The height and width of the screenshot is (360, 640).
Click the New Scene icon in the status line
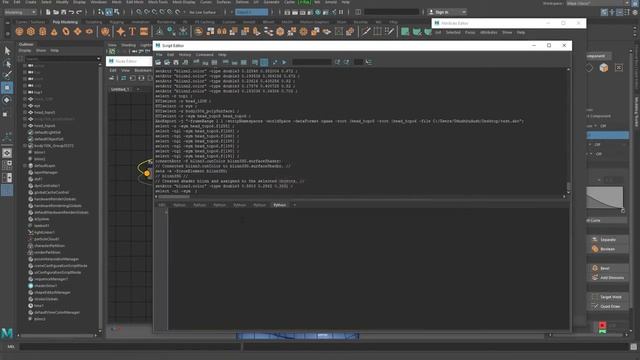(48, 12)
